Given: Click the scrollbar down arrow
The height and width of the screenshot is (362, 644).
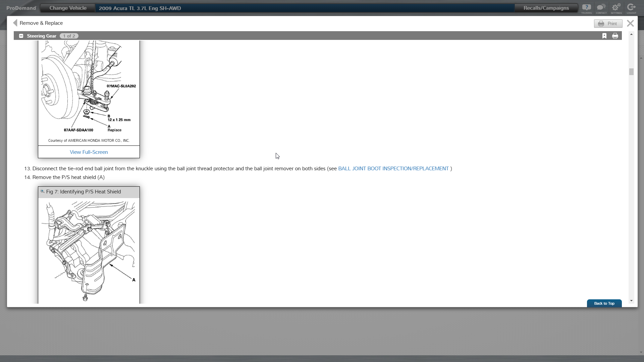Looking at the screenshot, I should point(631,301).
